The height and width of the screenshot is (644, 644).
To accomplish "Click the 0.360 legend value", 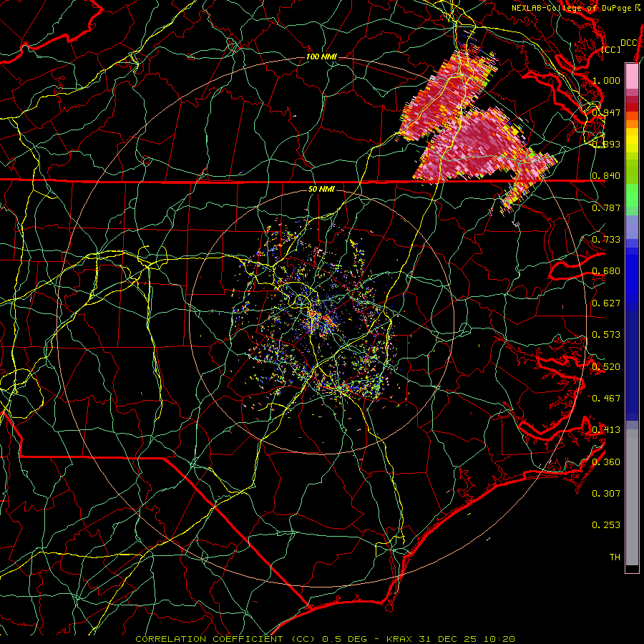I will (x=606, y=462).
